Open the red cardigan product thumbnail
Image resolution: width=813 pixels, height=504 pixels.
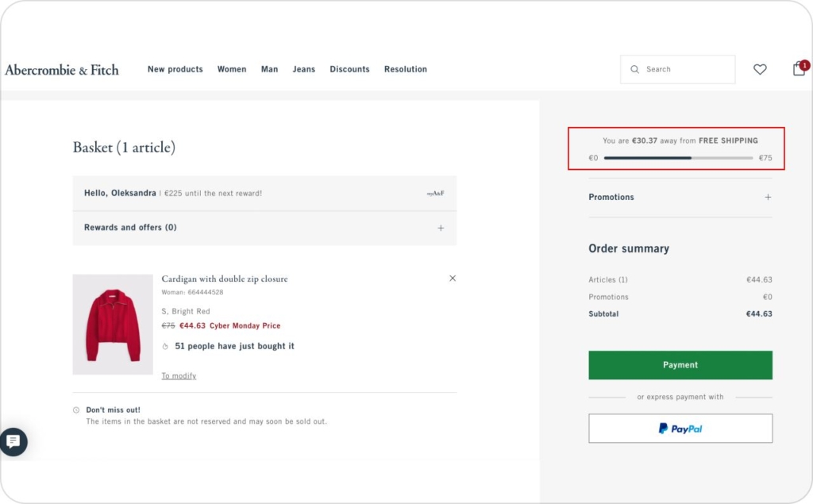(x=113, y=325)
